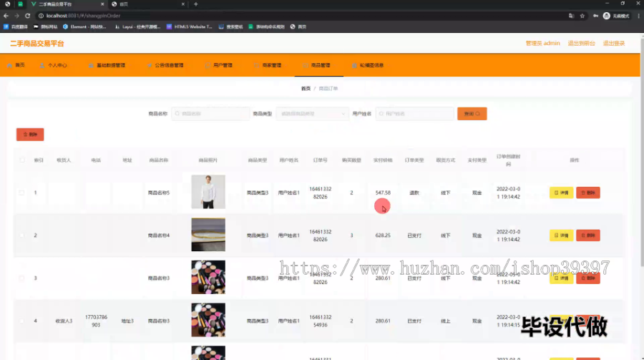Click the 基础数据管理 menu icon
The height and width of the screenshot is (360, 644).
click(x=91, y=65)
